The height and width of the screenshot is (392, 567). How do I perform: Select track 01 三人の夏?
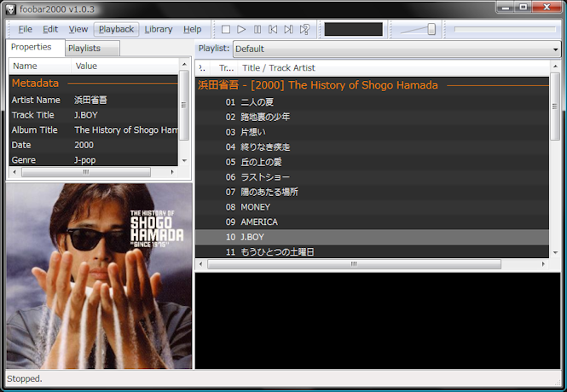[x=372, y=102]
